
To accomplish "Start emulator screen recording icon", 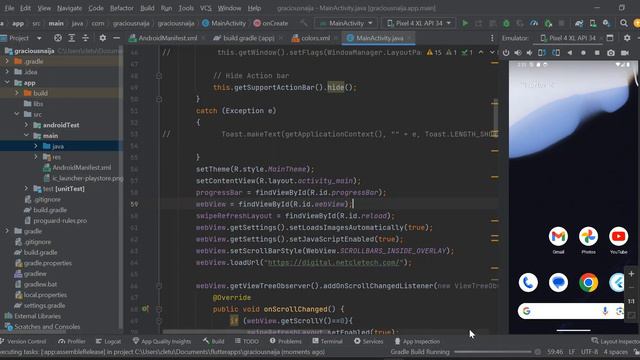I will point(624,53).
